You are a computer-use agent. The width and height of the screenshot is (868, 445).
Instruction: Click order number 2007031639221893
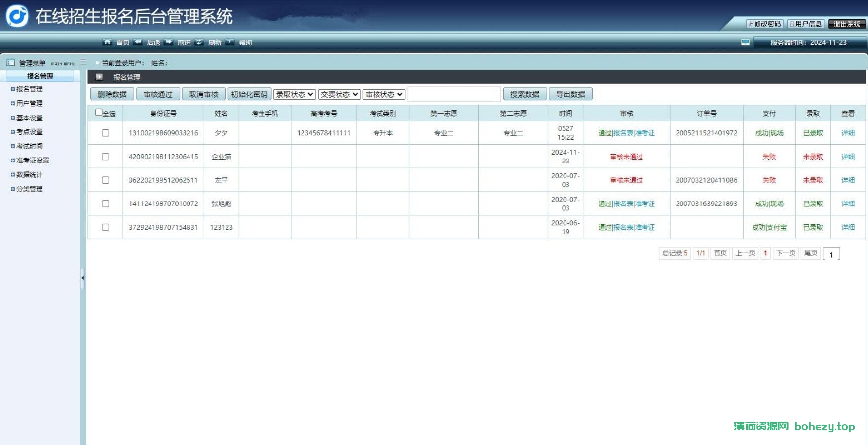(707, 203)
